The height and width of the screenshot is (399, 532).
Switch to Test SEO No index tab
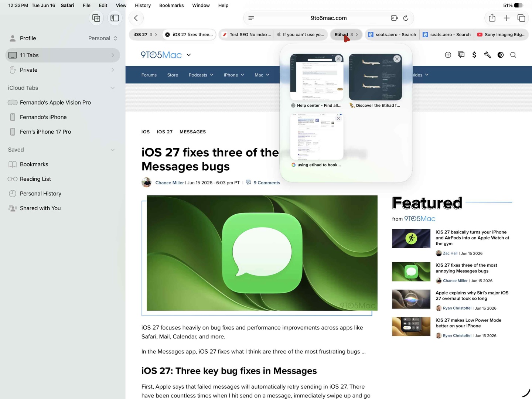[x=246, y=35]
